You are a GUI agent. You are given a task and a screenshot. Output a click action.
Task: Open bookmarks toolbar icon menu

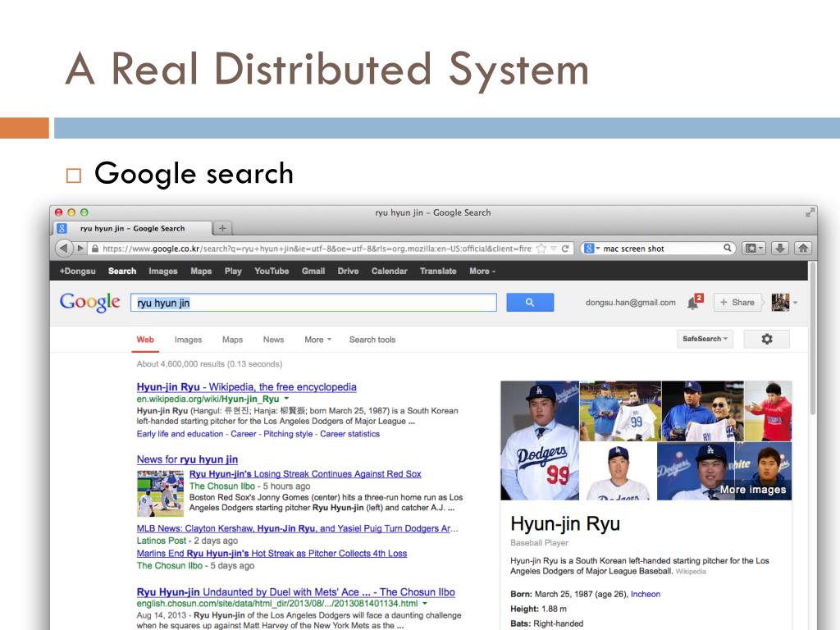(754, 248)
